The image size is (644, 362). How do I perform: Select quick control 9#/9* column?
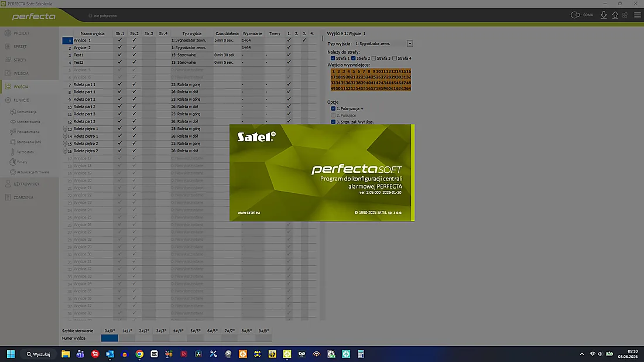click(x=263, y=331)
